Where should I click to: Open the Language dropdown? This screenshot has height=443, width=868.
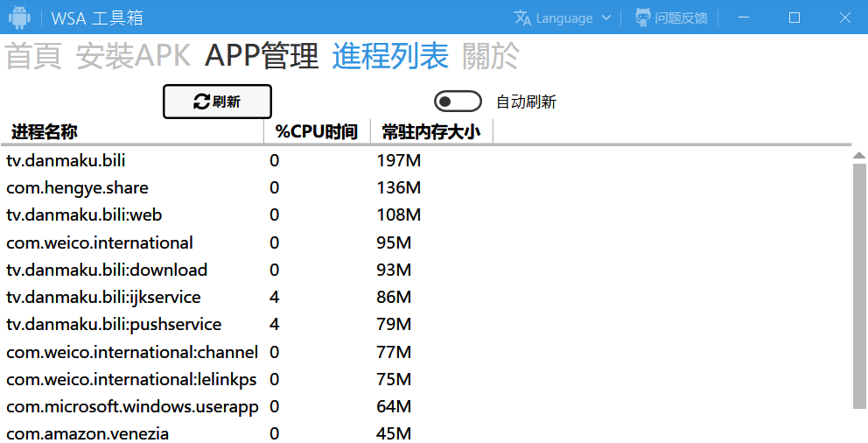(x=563, y=18)
